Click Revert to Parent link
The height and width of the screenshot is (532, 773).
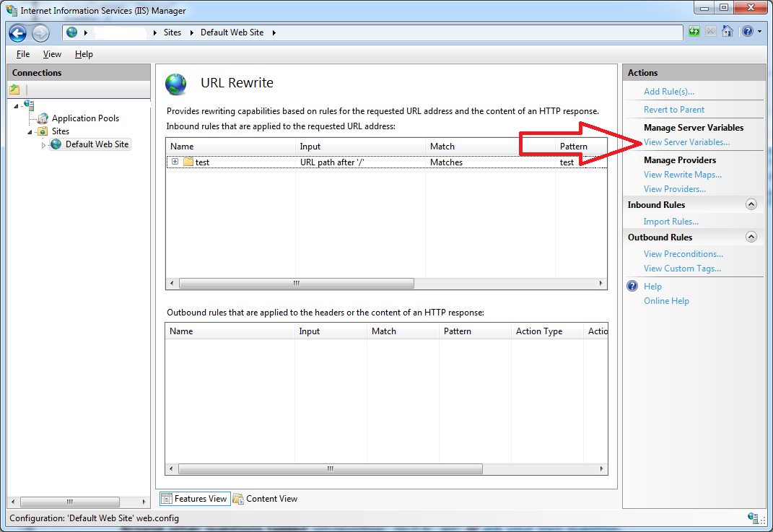[674, 110]
